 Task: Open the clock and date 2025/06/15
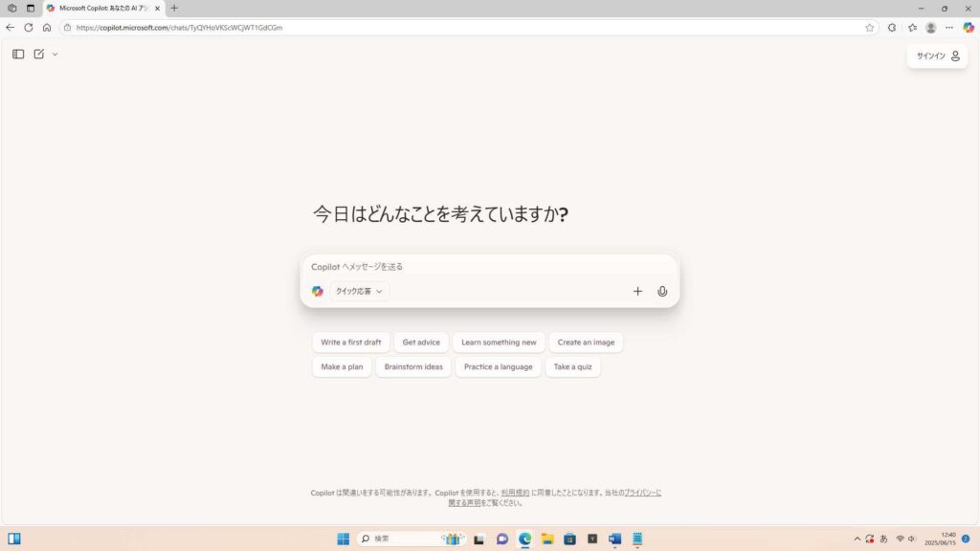tap(940, 539)
